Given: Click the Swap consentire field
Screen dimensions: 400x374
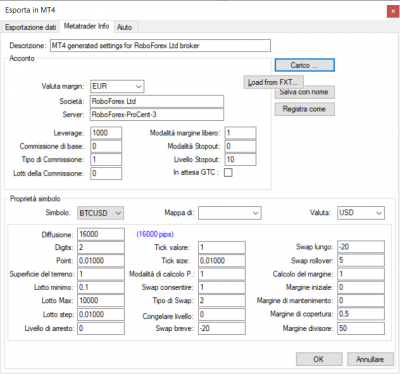Looking at the screenshot, I should 222,288.
